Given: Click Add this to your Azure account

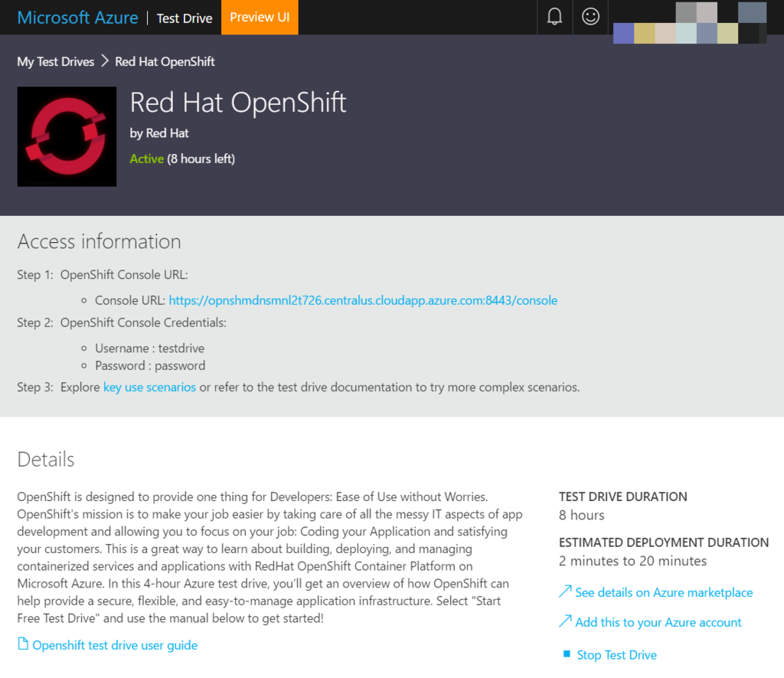Looking at the screenshot, I should (x=658, y=622).
